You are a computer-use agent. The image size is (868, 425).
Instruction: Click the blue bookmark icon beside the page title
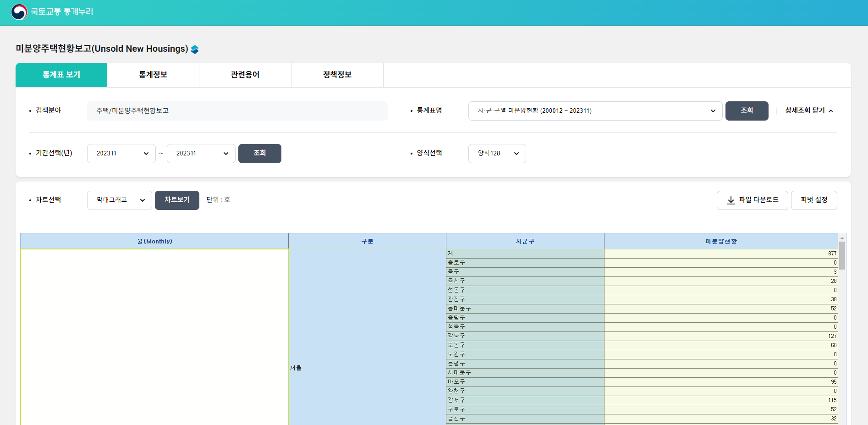pyautogui.click(x=195, y=49)
